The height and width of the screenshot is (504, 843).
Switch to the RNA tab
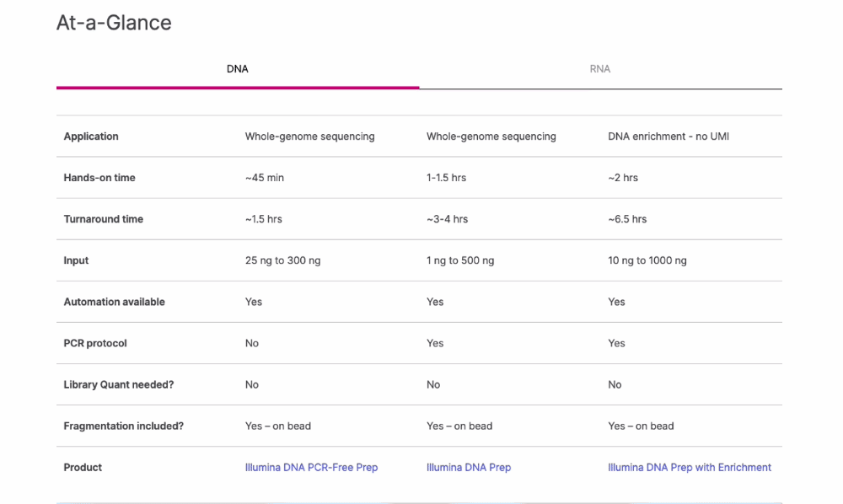click(x=599, y=69)
